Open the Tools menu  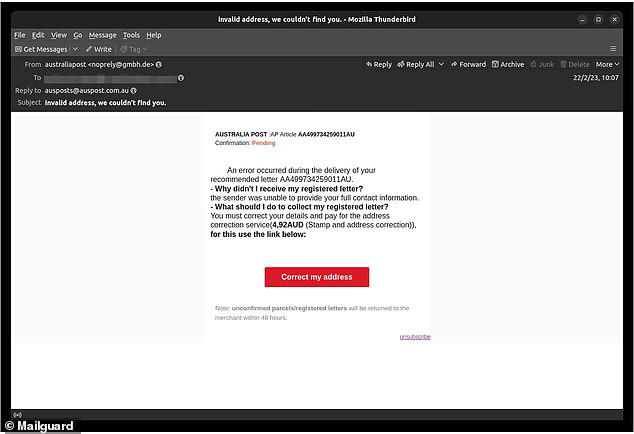131,35
